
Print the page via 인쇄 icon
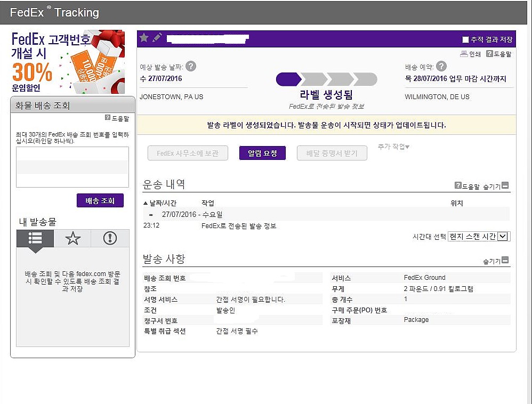point(470,54)
